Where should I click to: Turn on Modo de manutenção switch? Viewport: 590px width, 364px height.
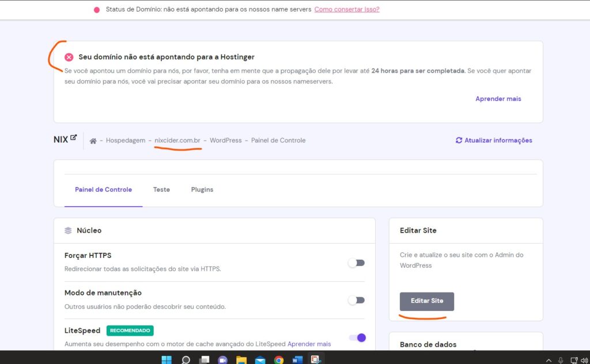pyautogui.click(x=357, y=300)
